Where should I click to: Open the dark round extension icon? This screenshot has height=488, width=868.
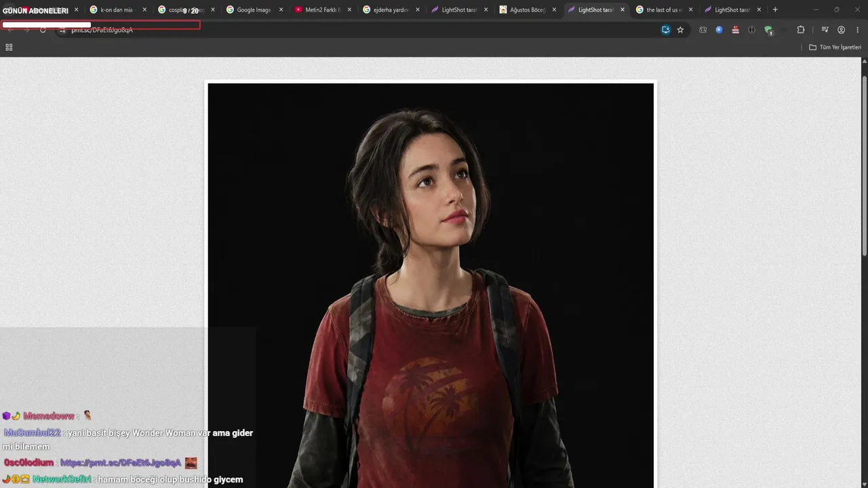pyautogui.click(x=751, y=30)
